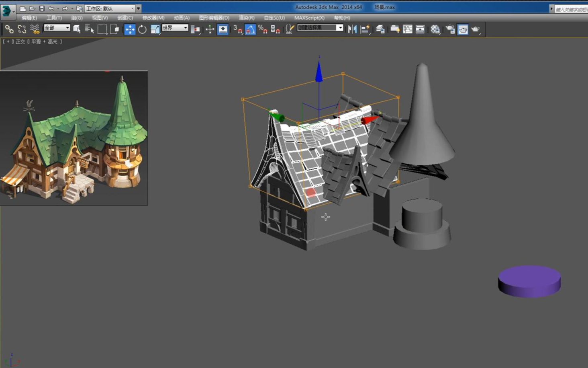Screen dimensions: 588x368
Task: Open the reference coordinate system dropdown 世界
Action: tap(175, 28)
